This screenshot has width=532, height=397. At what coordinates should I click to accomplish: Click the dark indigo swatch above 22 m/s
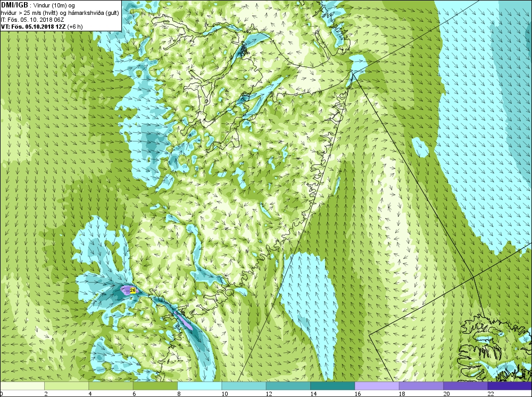pos(510,386)
